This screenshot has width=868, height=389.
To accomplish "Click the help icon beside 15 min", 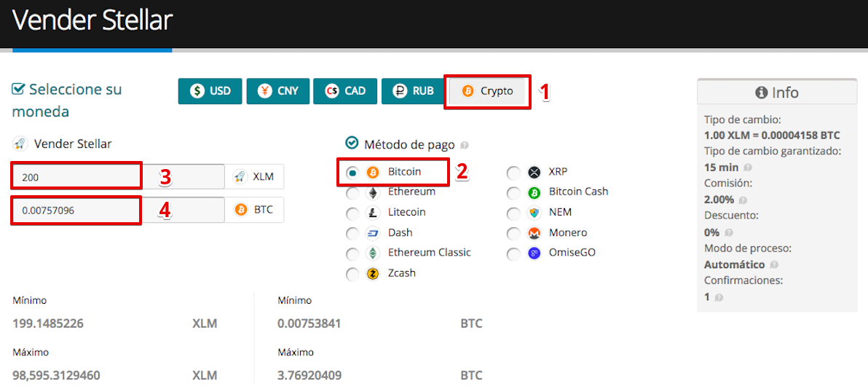I will 748,168.
